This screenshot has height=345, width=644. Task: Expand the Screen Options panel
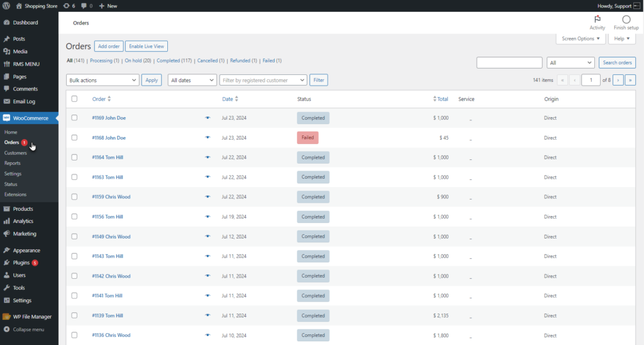[x=580, y=38]
